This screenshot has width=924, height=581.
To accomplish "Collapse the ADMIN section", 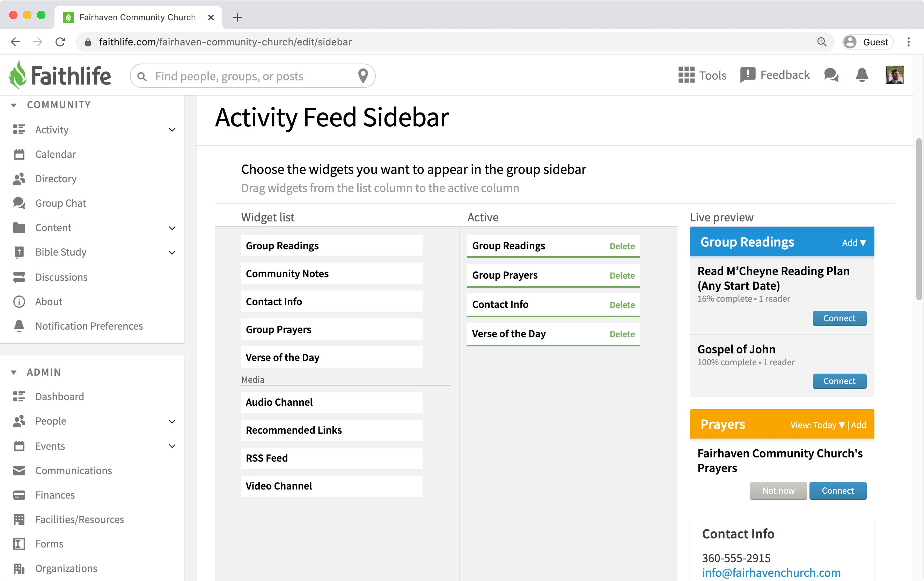I will tap(13, 372).
